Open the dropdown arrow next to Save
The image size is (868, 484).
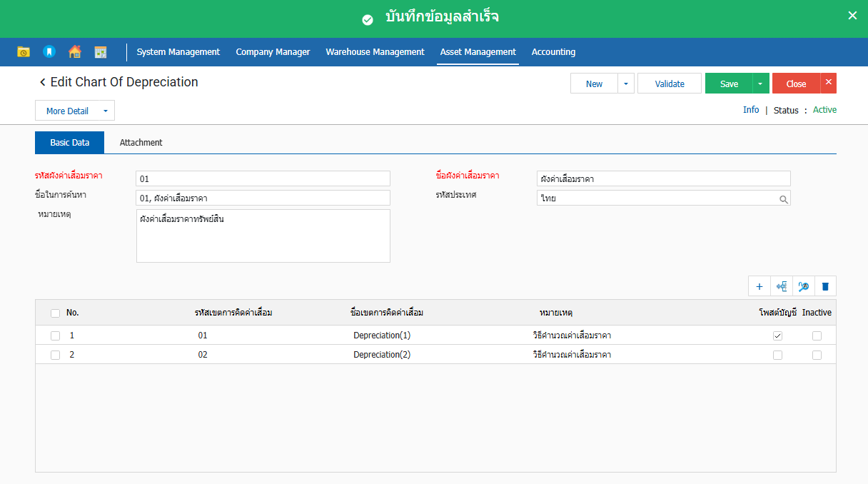click(760, 84)
